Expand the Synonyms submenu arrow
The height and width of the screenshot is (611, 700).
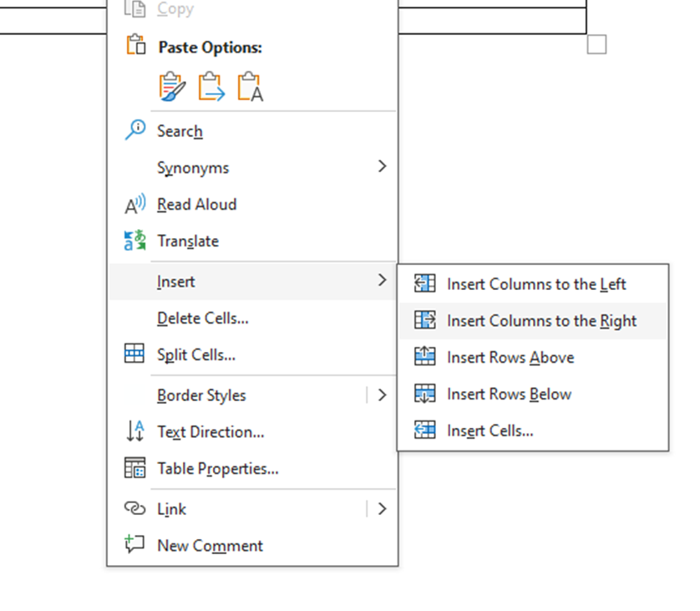(382, 166)
